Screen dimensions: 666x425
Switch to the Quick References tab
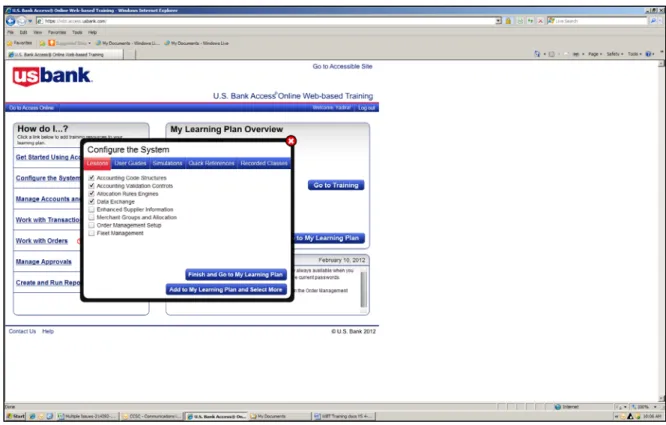[212, 163]
